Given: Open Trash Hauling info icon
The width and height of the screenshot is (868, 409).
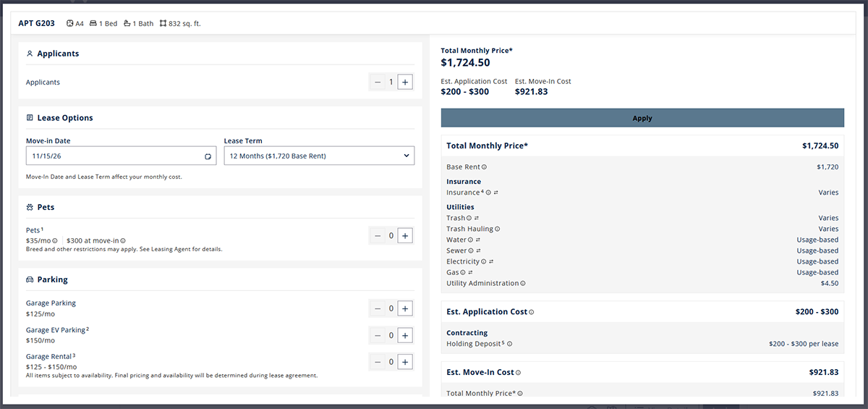Looking at the screenshot, I should (x=497, y=229).
